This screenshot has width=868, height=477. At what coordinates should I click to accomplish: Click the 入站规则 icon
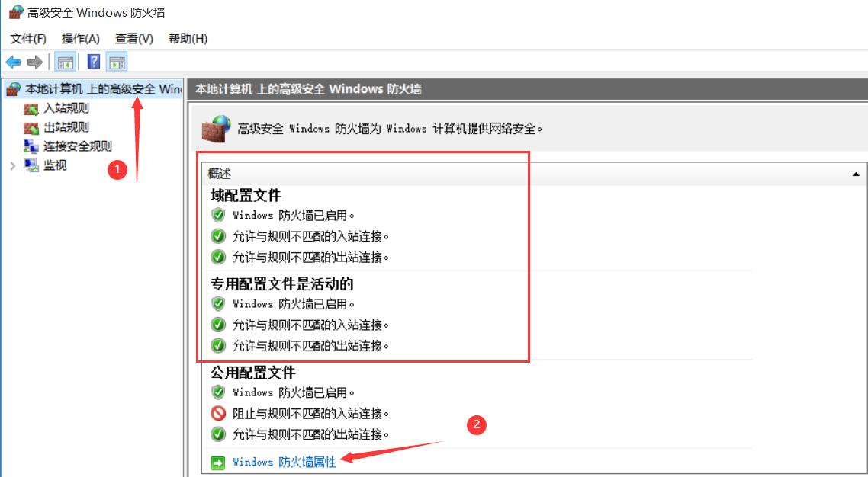coord(31,109)
